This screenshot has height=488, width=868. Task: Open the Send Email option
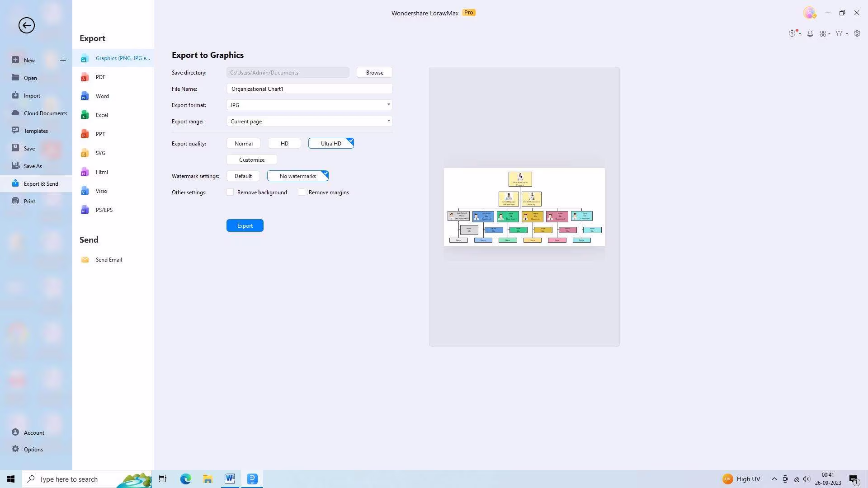point(108,260)
